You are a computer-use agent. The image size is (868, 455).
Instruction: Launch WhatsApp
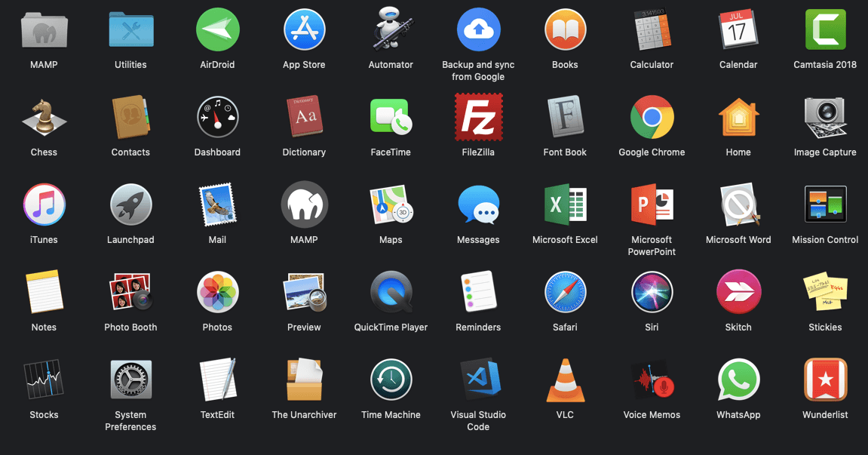click(x=738, y=380)
